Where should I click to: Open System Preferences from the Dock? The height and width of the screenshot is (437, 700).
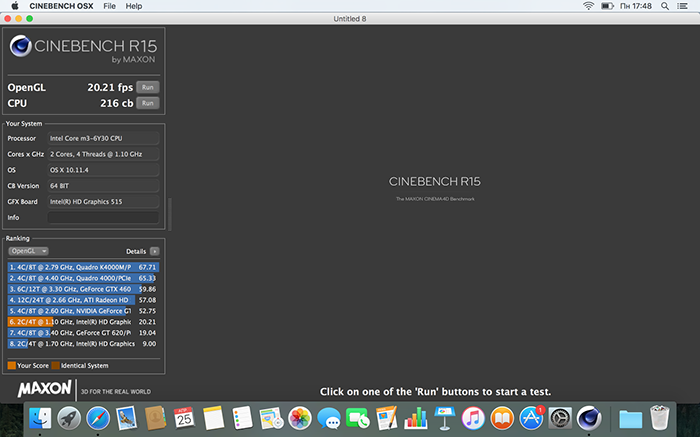561,417
